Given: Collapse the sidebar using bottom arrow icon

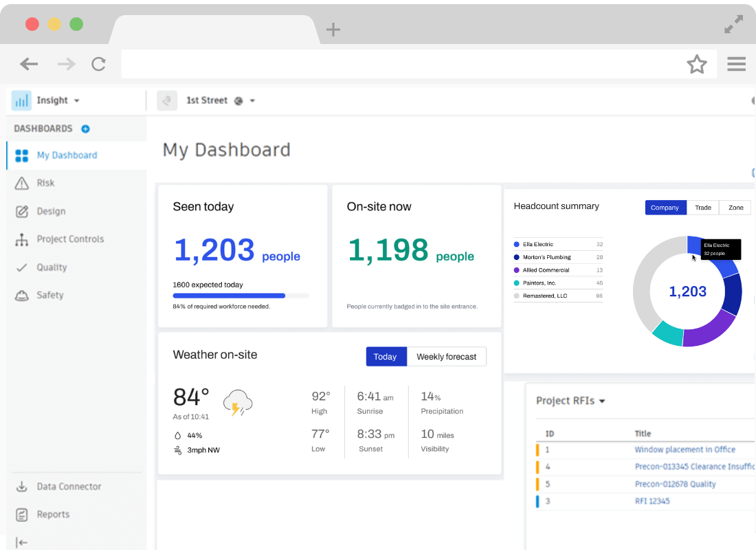Looking at the screenshot, I should 22,542.
